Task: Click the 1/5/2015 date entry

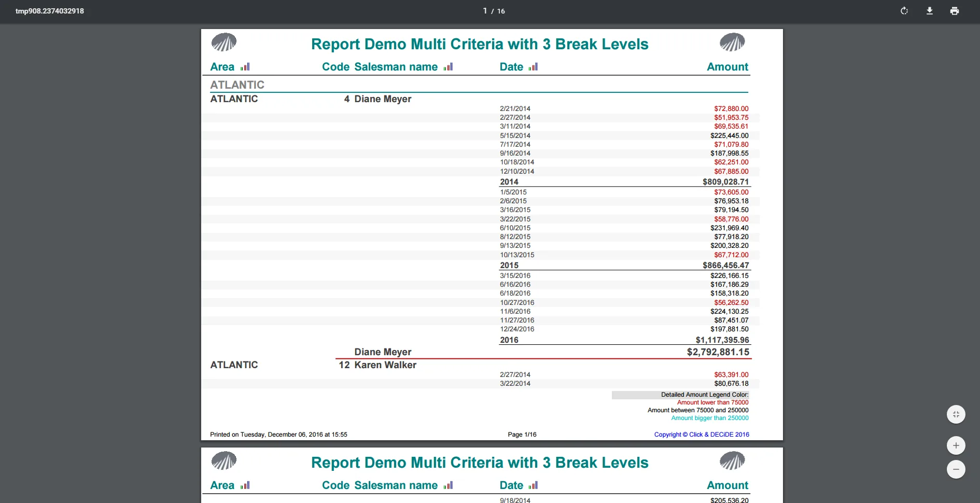Action: (x=513, y=192)
